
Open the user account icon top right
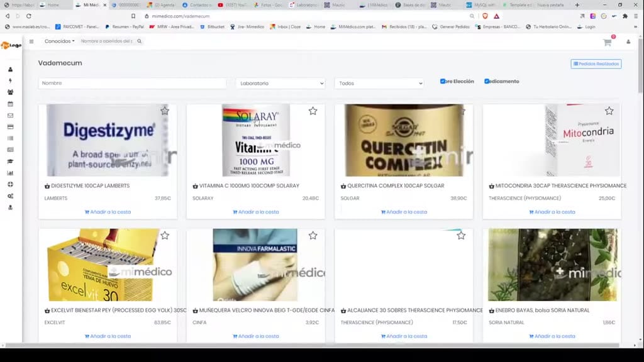click(x=628, y=41)
